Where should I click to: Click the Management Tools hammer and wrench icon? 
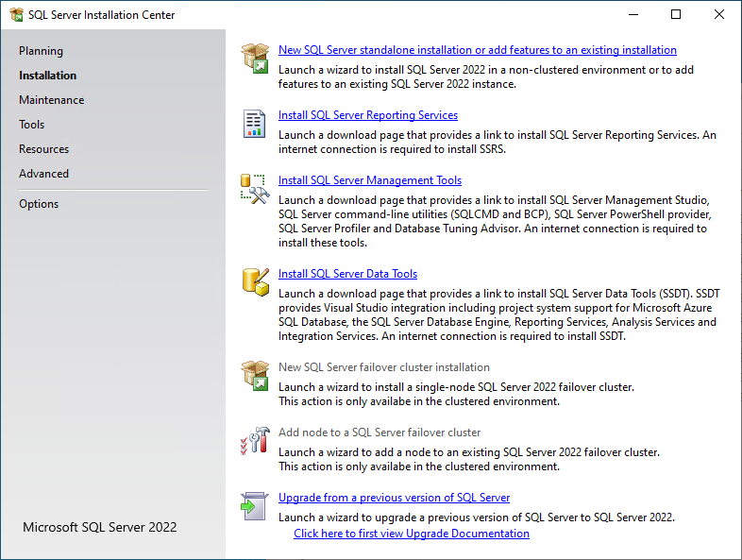coord(255,189)
